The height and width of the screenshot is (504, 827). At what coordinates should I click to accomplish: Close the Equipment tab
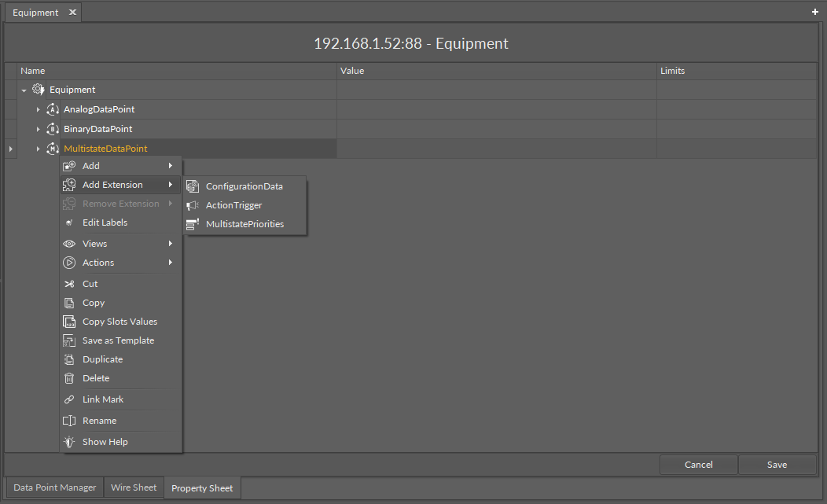[x=72, y=13]
